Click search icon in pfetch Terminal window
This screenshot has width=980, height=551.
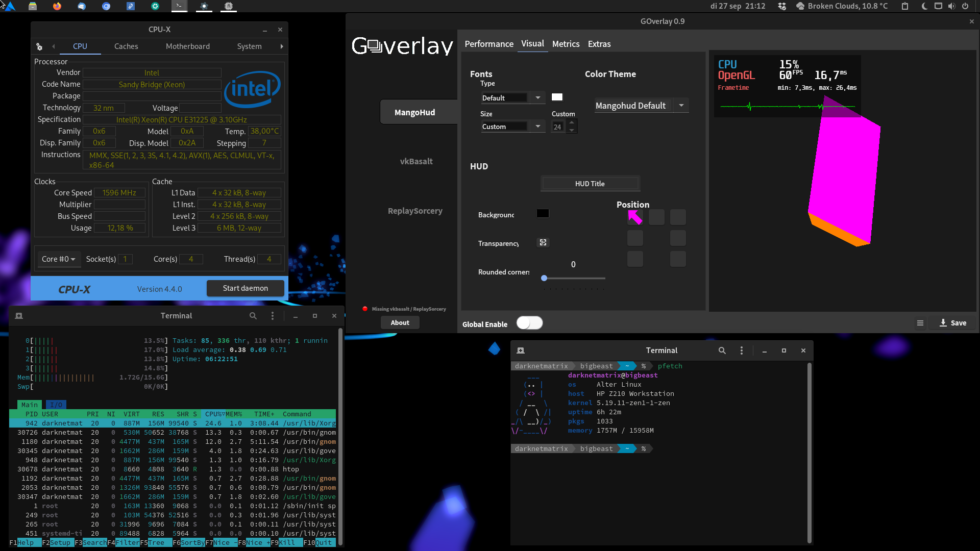coord(722,350)
